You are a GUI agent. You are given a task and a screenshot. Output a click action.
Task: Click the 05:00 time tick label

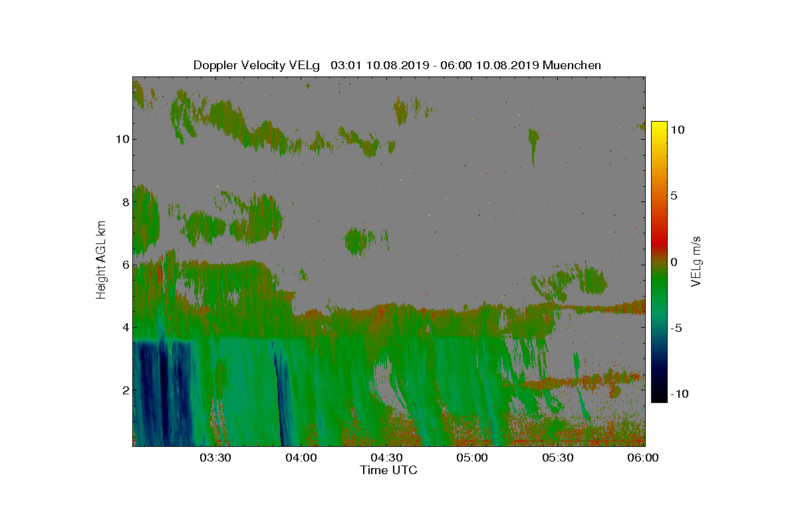coord(472,458)
